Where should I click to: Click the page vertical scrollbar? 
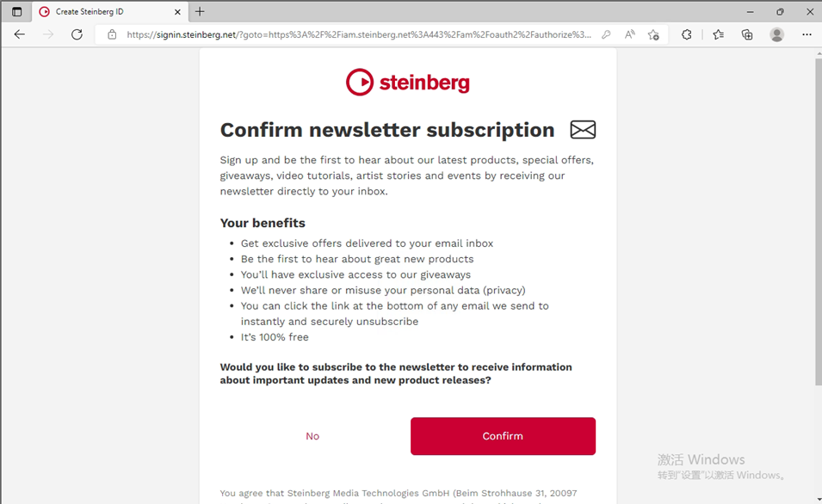pos(817,215)
